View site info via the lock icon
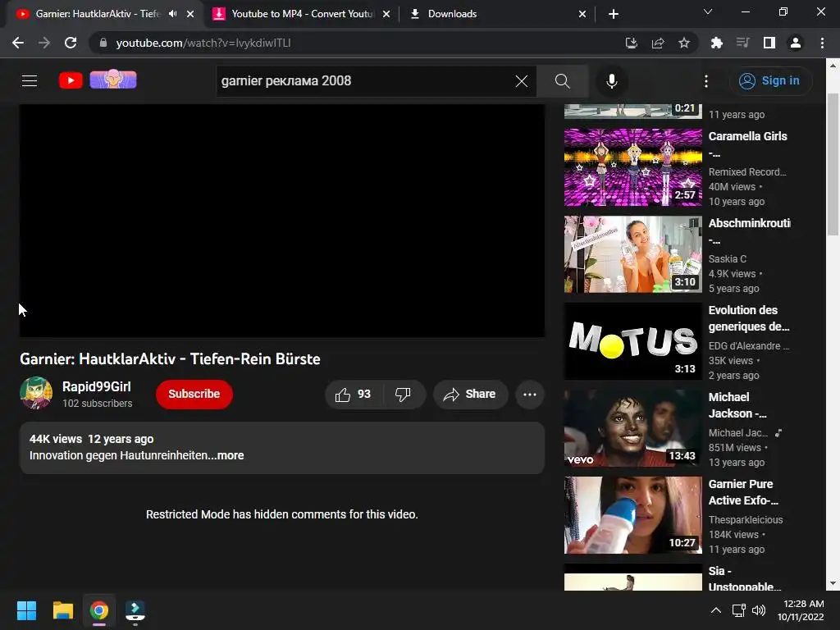The height and width of the screenshot is (630, 840). coord(103,43)
